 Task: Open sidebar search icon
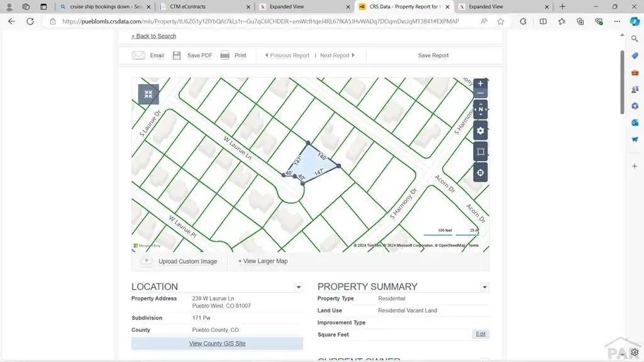coord(635,38)
